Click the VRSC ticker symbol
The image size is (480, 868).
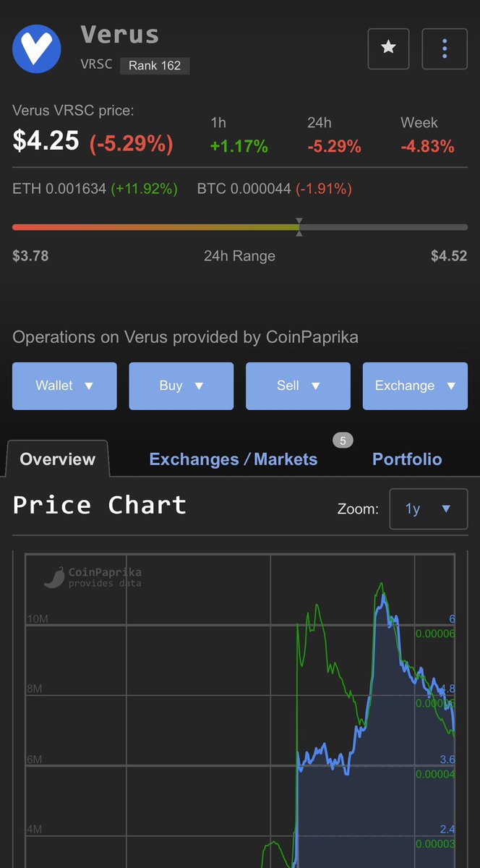(x=97, y=64)
